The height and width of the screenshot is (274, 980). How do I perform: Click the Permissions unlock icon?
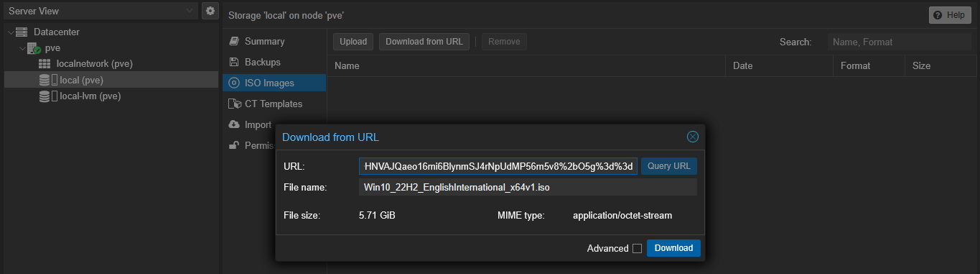click(233, 146)
